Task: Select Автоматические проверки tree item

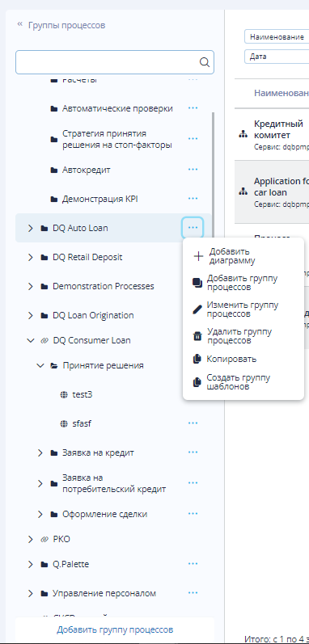Action: point(117,108)
